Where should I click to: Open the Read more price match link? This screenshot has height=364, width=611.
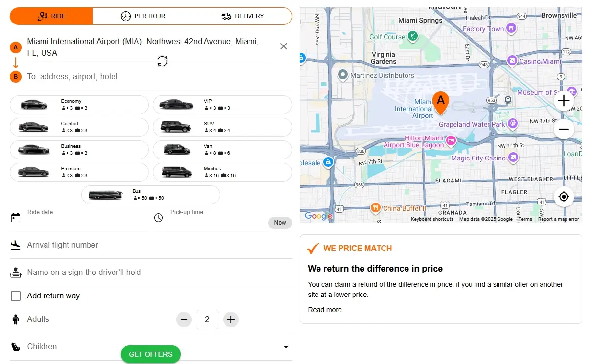click(325, 310)
